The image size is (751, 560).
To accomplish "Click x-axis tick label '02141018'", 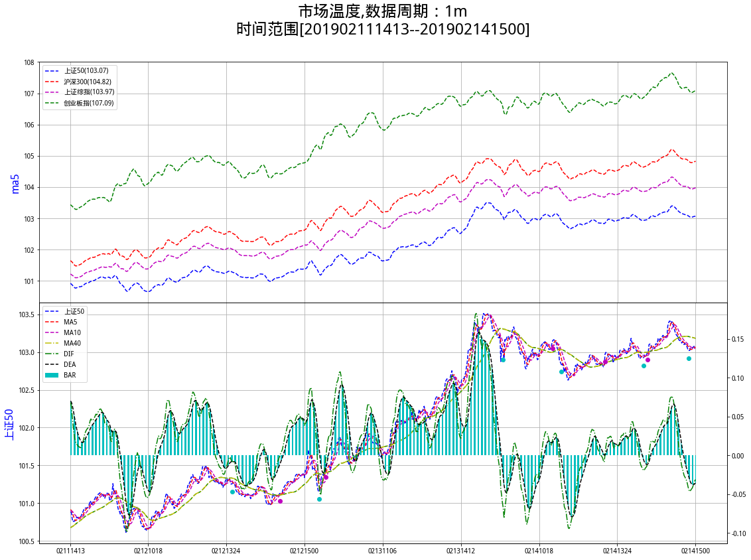I will (x=539, y=551).
